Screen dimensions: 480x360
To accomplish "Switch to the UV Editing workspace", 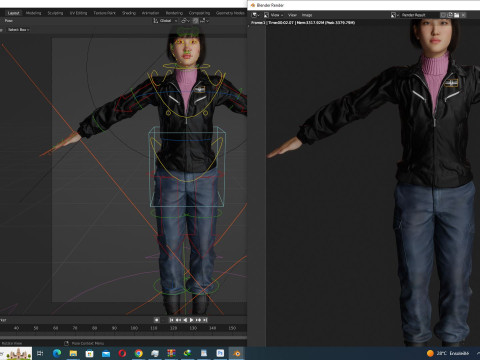I will pos(78,13).
